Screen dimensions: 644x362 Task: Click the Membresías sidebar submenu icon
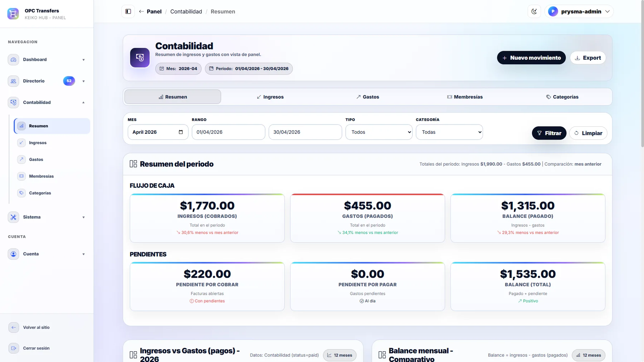coord(21,176)
